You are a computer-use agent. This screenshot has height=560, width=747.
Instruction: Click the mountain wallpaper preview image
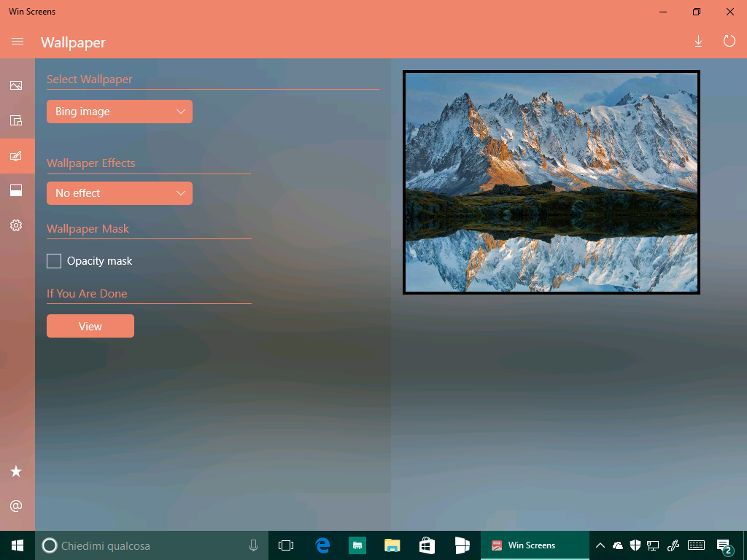click(551, 182)
